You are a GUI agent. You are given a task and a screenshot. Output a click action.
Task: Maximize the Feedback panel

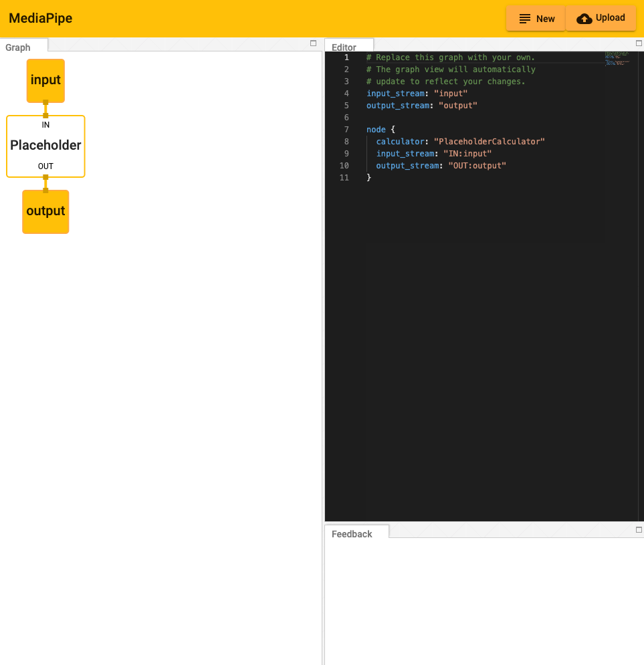[x=639, y=530]
